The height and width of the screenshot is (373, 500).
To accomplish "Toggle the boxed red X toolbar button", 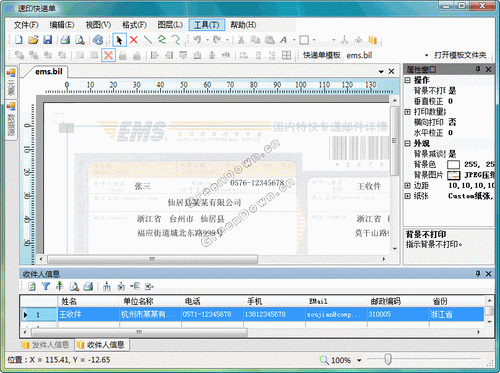I will (x=108, y=55).
